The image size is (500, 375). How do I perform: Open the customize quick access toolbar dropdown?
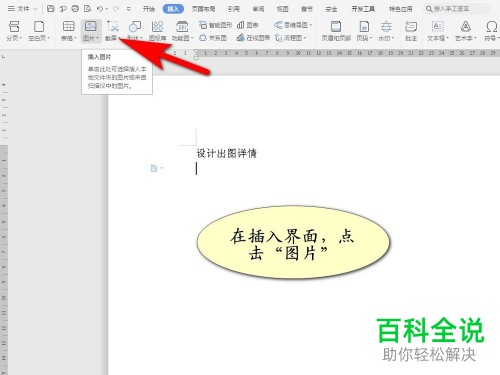point(129,9)
